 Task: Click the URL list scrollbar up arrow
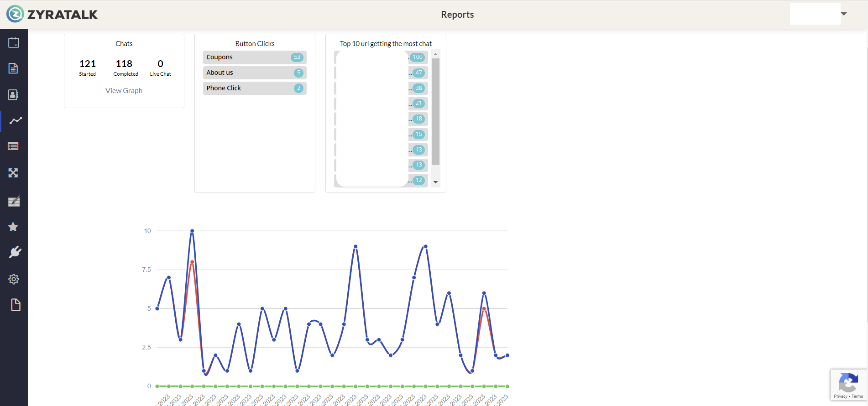point(436,54)
